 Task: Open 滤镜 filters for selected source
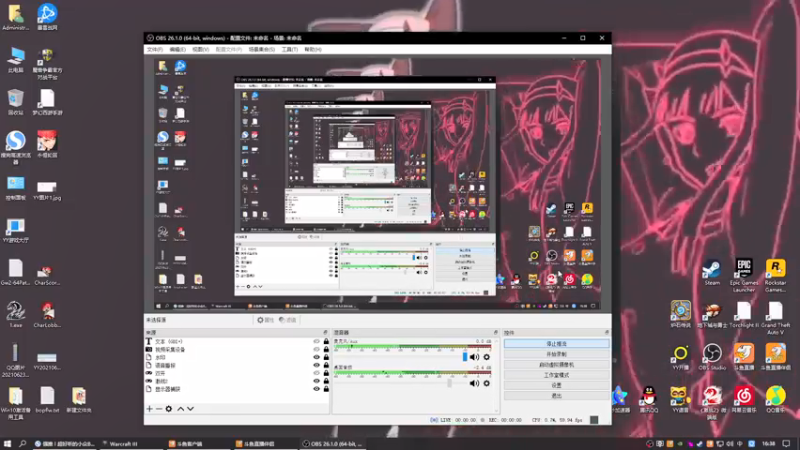pos(288,320)
